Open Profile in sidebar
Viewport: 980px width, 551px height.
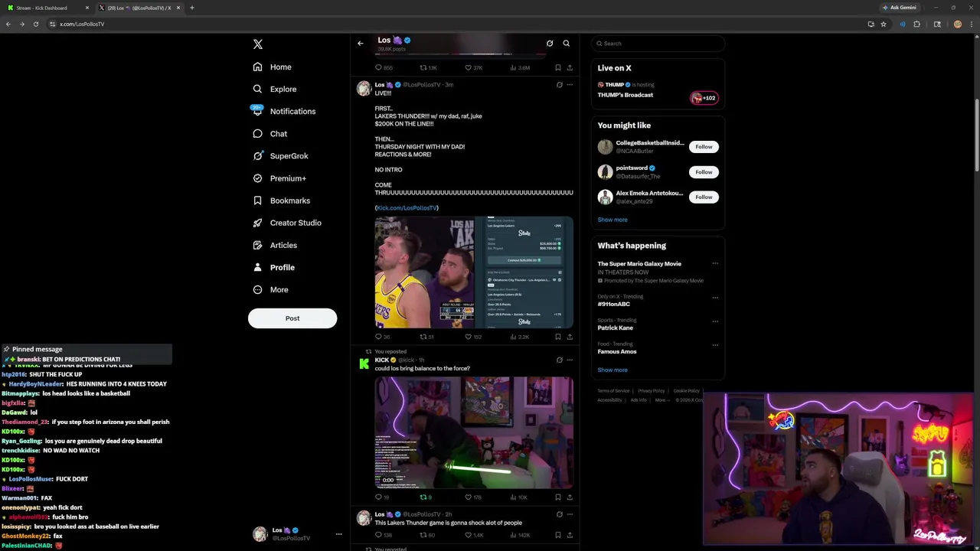click(273, 267)
